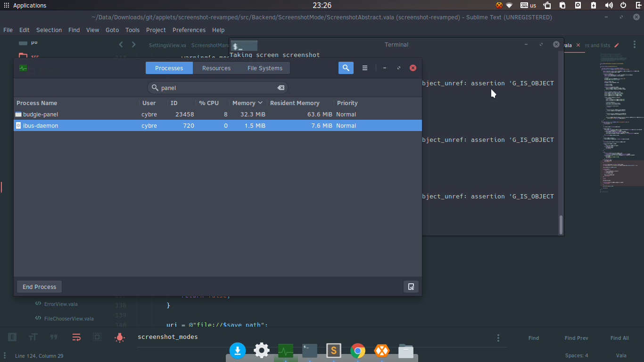Toggle wrap search in find bar
Screen dimensions: 644x362
[x=76, y=337]
